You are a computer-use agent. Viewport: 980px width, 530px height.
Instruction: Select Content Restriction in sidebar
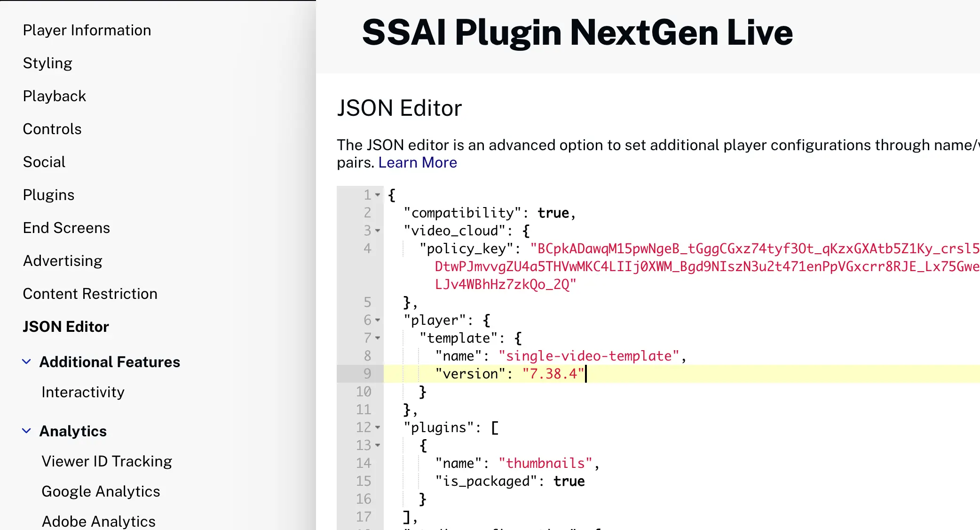[x=90, y=294]
